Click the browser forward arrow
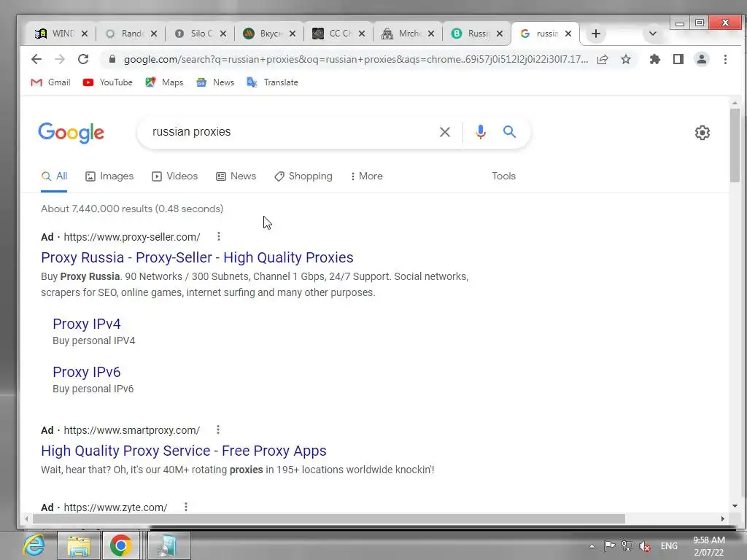 tap(60, 59)
